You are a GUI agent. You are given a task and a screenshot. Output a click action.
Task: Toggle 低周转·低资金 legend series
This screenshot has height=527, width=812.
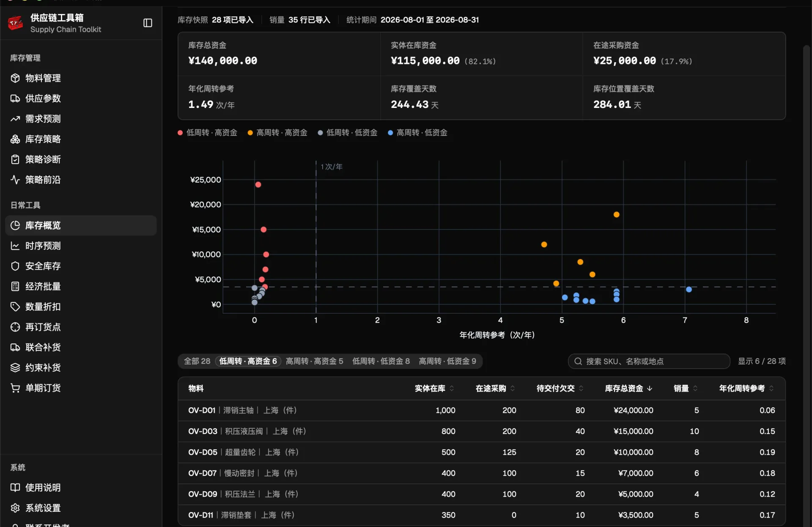[347, 133]
